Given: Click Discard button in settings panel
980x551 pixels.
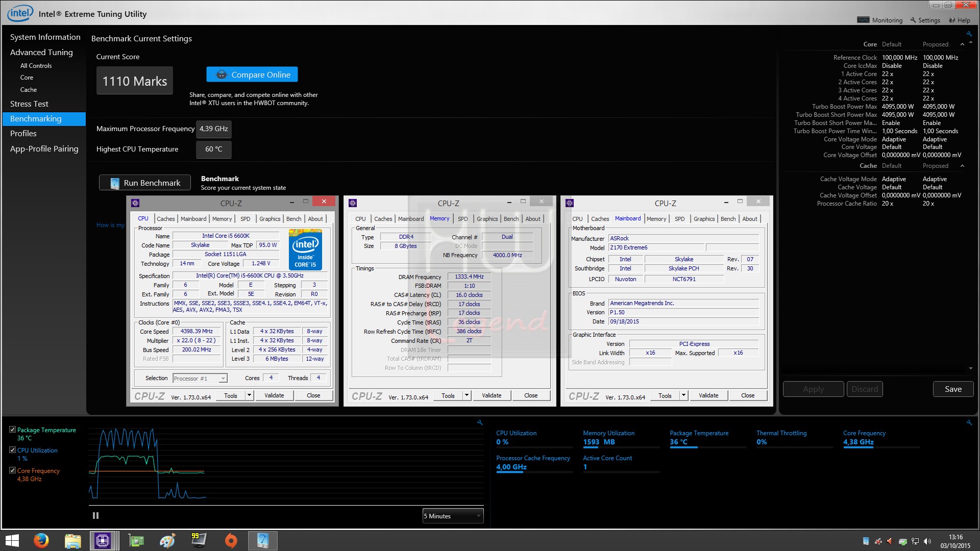Looking at the screenshot, I should coord(865,389).
